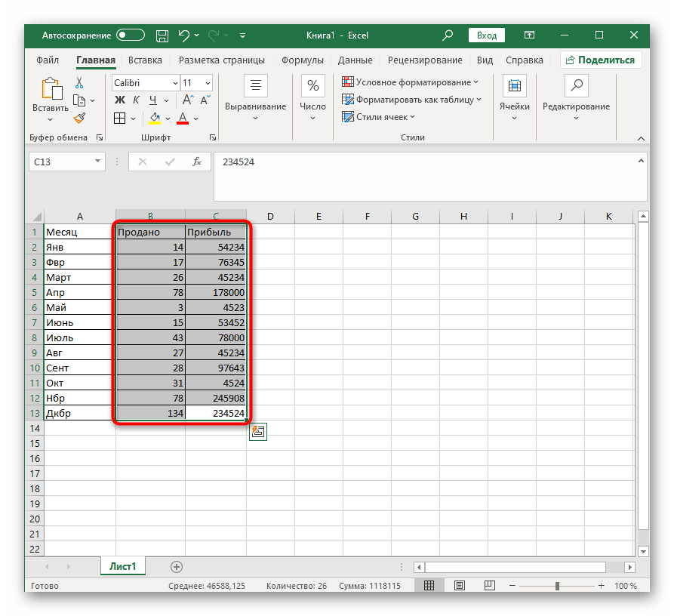
Task: Toggle italic formatting (К)
Action: click(137, 100)
